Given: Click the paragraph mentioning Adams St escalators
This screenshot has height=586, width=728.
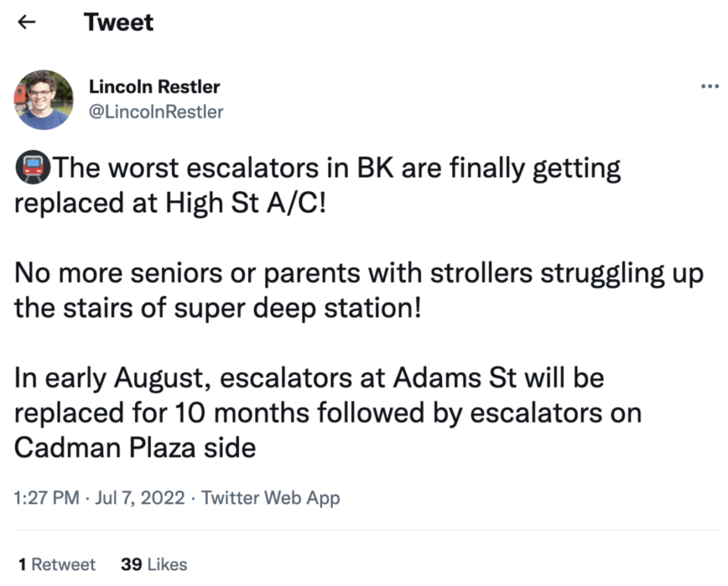Looking at the screenshot, I should (x=328, y=413).
